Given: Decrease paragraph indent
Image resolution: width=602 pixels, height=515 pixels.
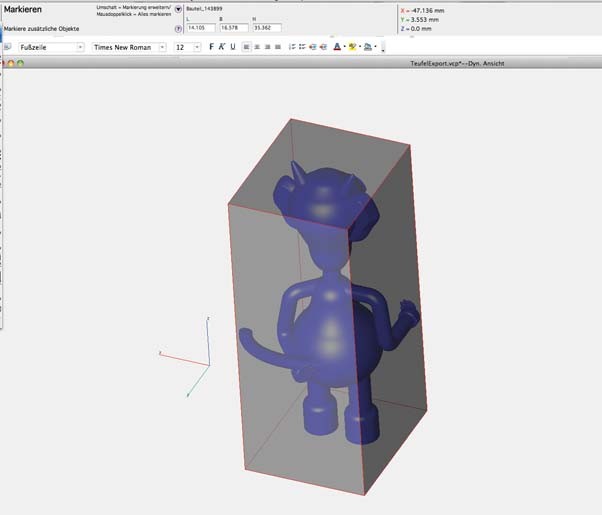Looking at the screenshot, I should (313, 47).
